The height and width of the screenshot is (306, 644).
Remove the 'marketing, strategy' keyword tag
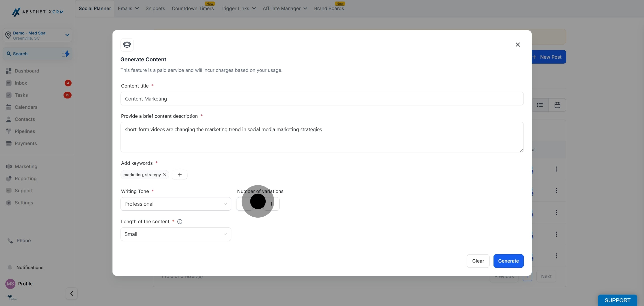(165, 175)
